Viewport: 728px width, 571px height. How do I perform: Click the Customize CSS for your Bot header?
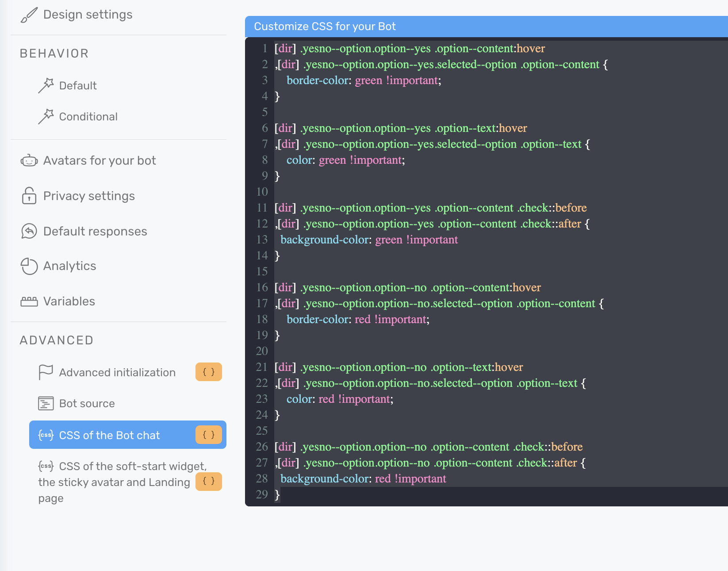click(x=325, y=27)
